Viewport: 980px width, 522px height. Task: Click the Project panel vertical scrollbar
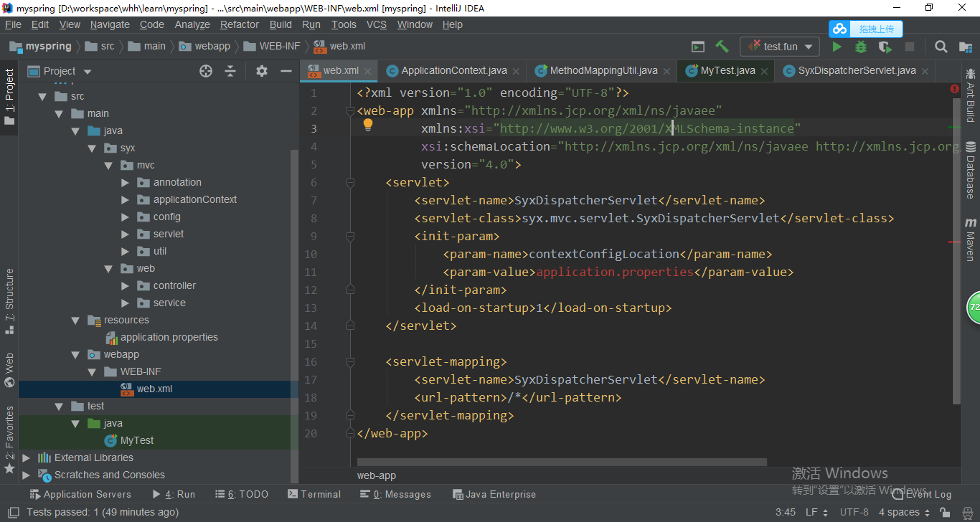[294, 315]
